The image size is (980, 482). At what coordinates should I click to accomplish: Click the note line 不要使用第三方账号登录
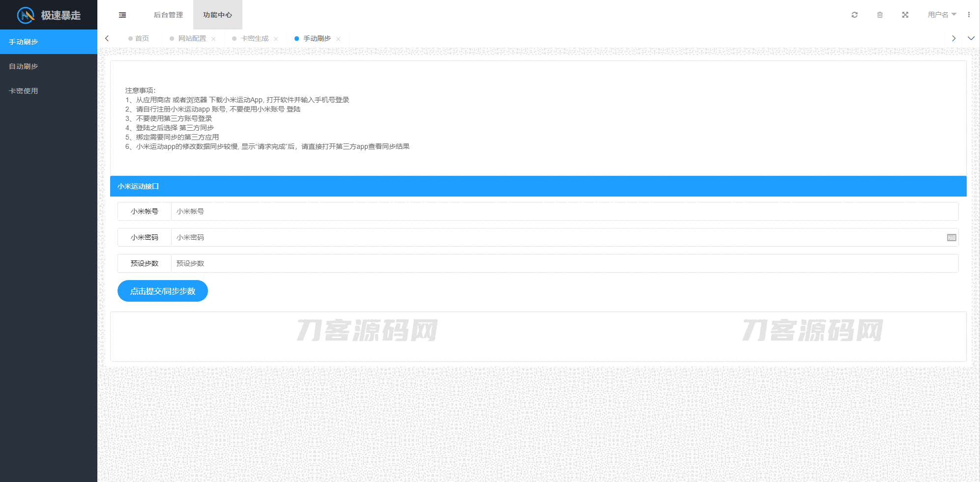click(x=169, y=118)
